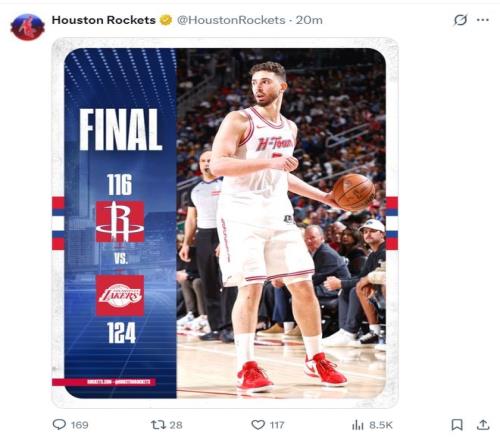Viewport: 500px width, 440px height.
Task: Click the gold verified badge
Action: 166,20
